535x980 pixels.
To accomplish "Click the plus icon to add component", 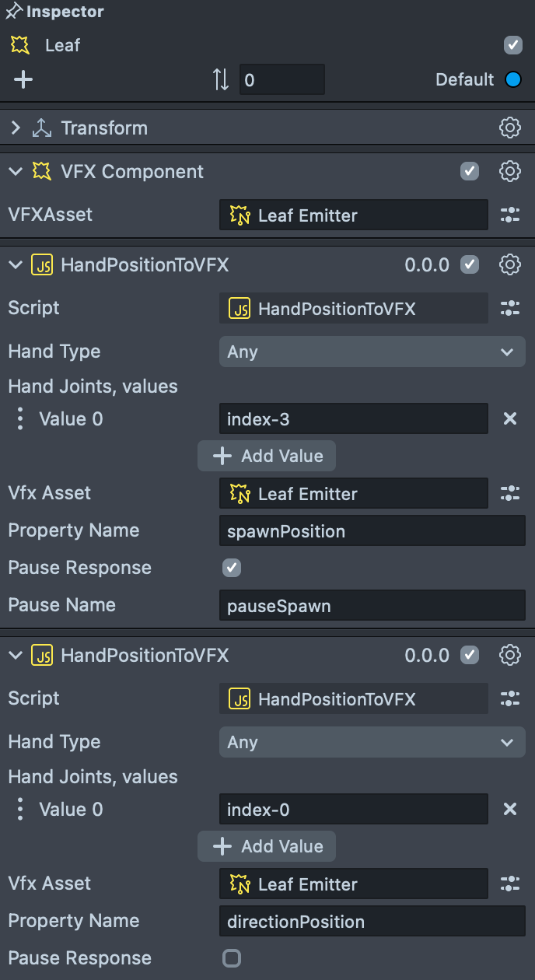I will (x=23, y=79).
